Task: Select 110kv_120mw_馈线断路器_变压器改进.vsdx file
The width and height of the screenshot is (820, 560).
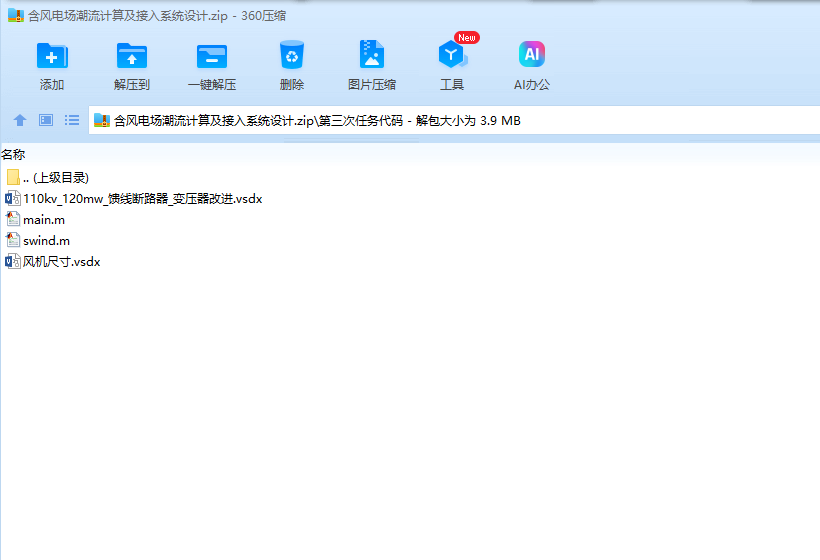Action: [x=134, y=199]
